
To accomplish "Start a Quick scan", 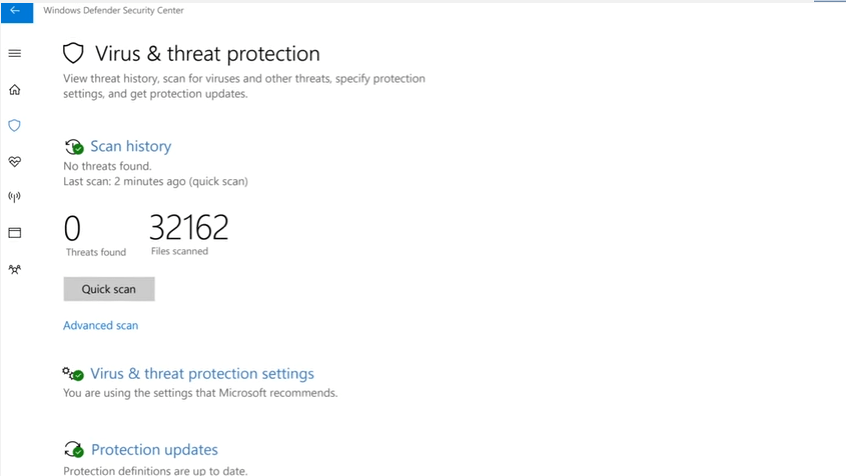I will point(109,289).
